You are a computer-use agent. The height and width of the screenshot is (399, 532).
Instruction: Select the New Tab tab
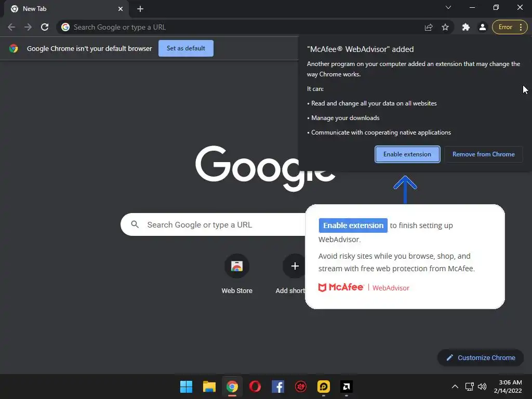pos(66,9)
